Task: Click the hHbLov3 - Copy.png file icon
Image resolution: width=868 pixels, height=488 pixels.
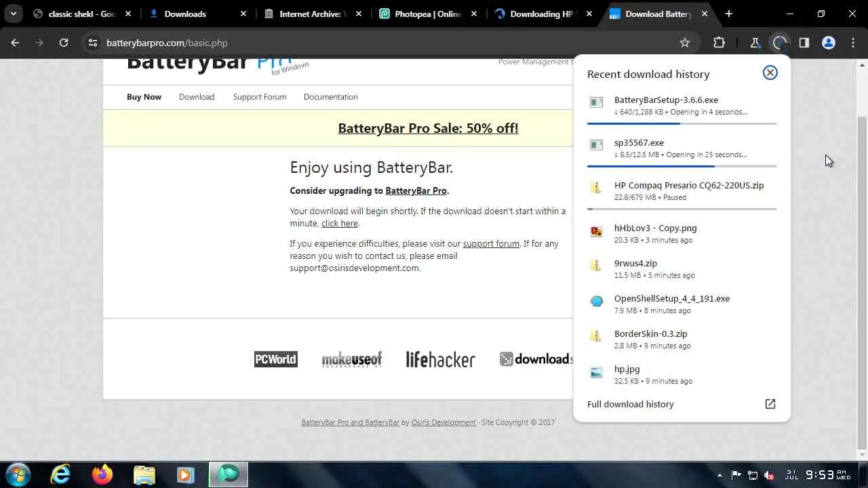Action: 596,231
